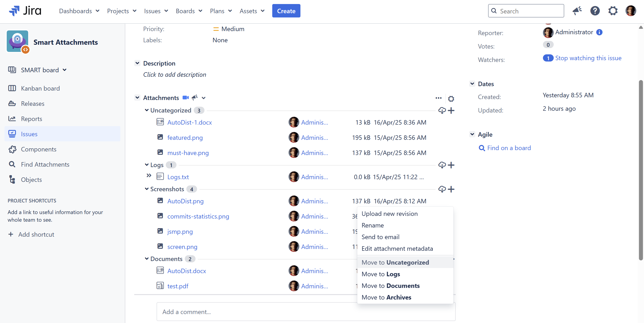Click the Jira administration gear icon
The height and width of the screenshot is (323, 644).
pos(613,11)
